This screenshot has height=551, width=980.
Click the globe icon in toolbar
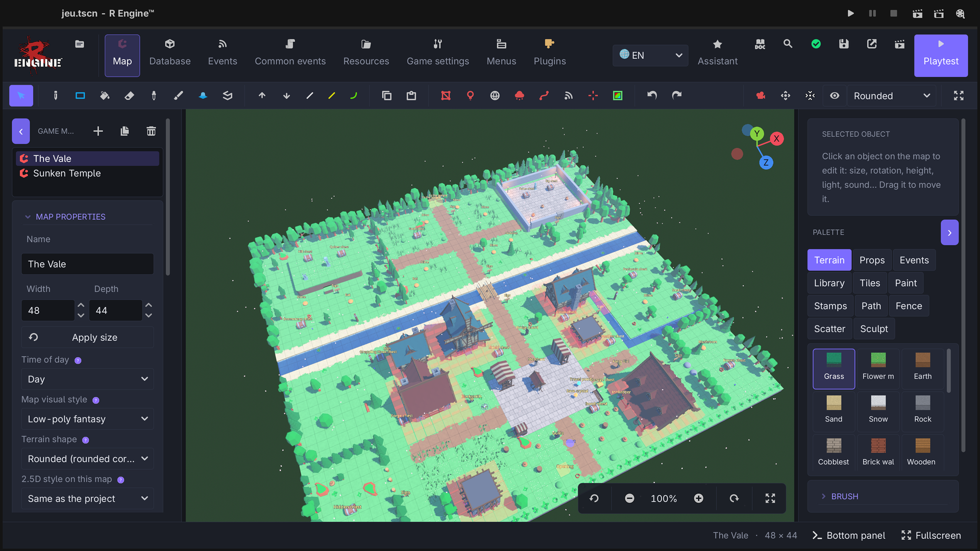(495, 95)
